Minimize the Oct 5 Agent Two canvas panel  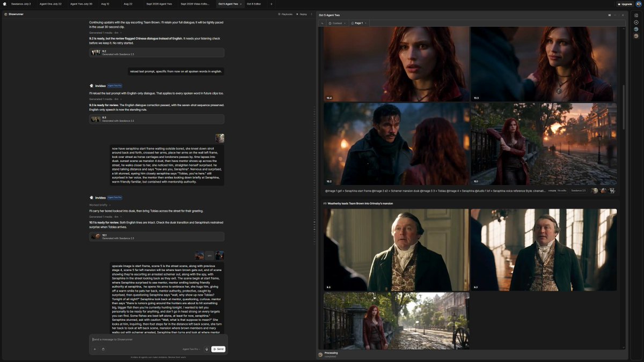[x=616, y=15]
